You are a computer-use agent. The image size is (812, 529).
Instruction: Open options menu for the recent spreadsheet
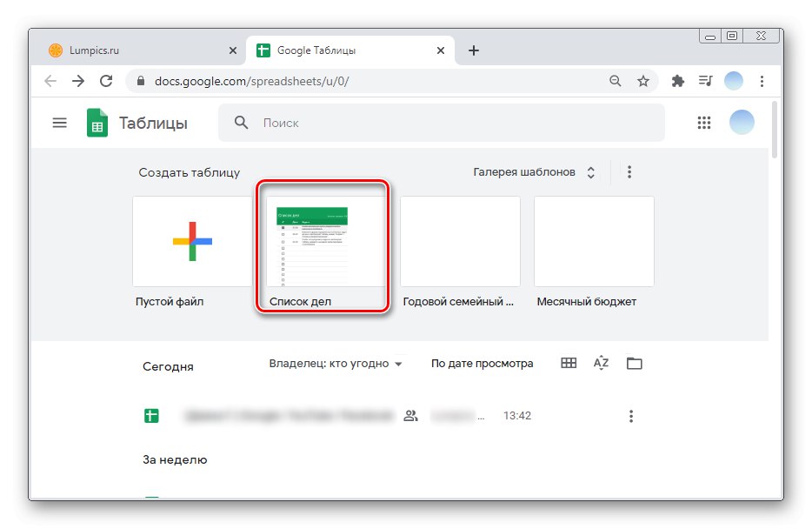click(x=630, y=415)
